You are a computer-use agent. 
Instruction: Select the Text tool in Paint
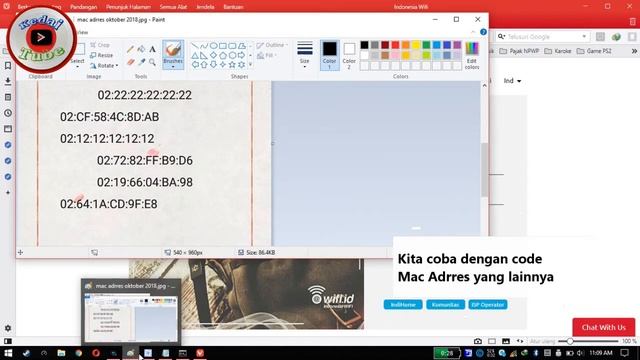(152, 50)
